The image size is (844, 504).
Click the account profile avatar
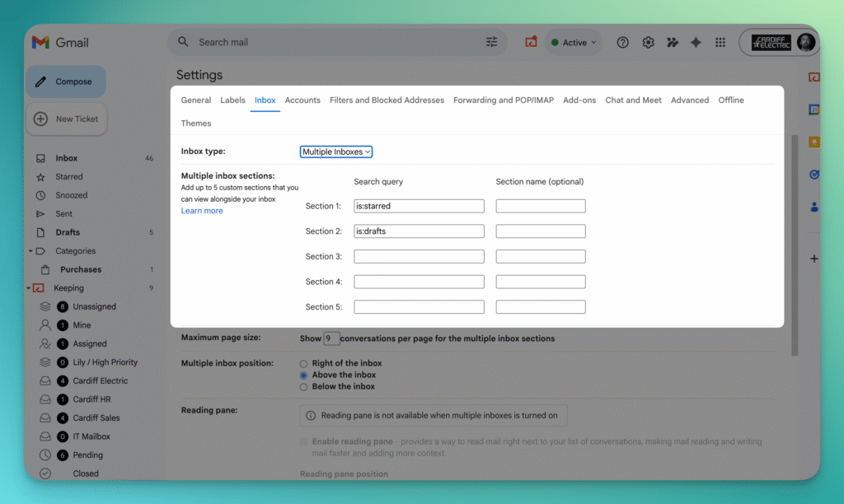coord(806,43)
